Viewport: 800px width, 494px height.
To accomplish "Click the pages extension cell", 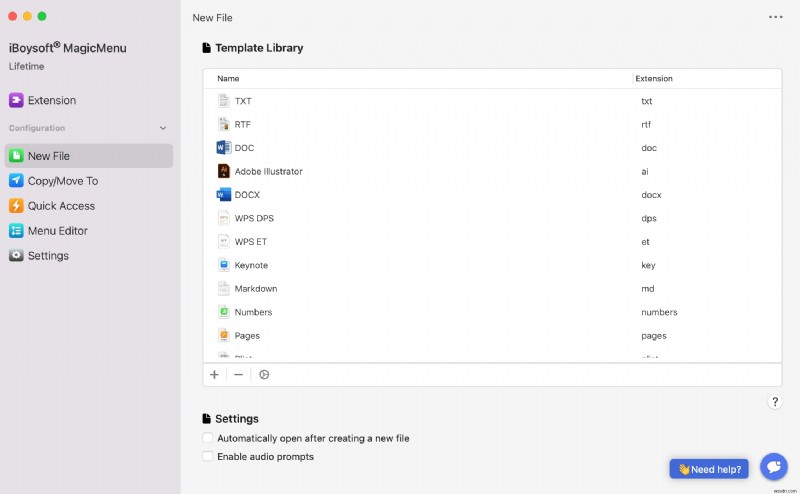I will [x=654, y=336].
